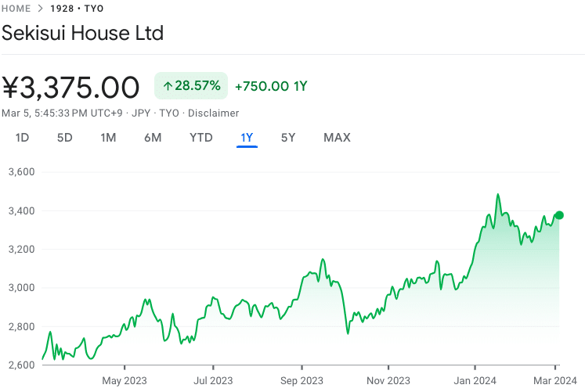The height and width of the screenshot is (392, 585).
Task: Select the 5D time range tab
Action: (64, 138)
